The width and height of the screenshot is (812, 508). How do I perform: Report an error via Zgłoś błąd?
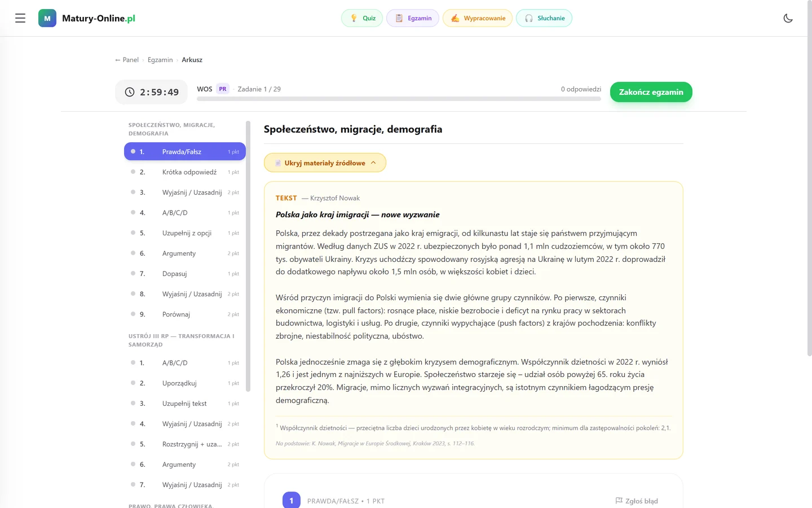coord(637,501)
